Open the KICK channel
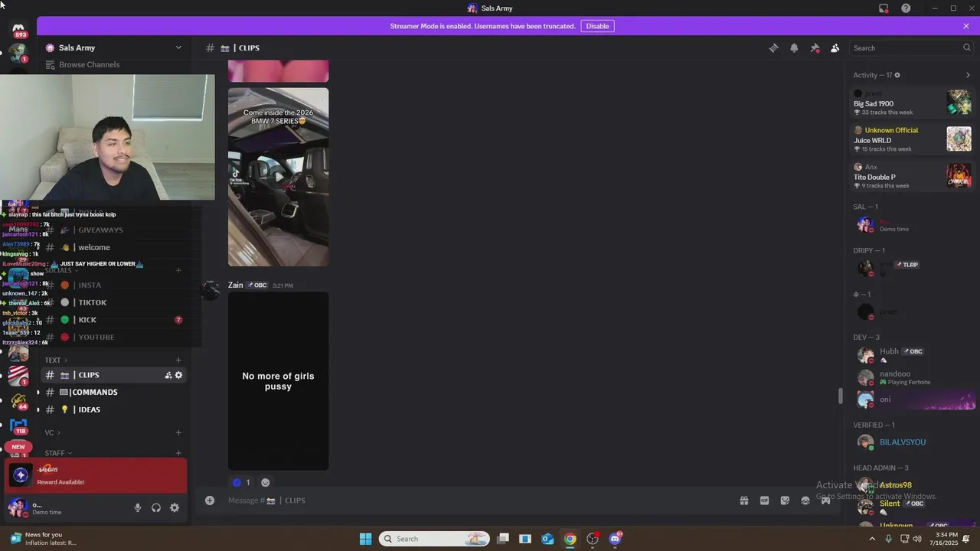Screen dimensions: 980x551 pos(113,320)
